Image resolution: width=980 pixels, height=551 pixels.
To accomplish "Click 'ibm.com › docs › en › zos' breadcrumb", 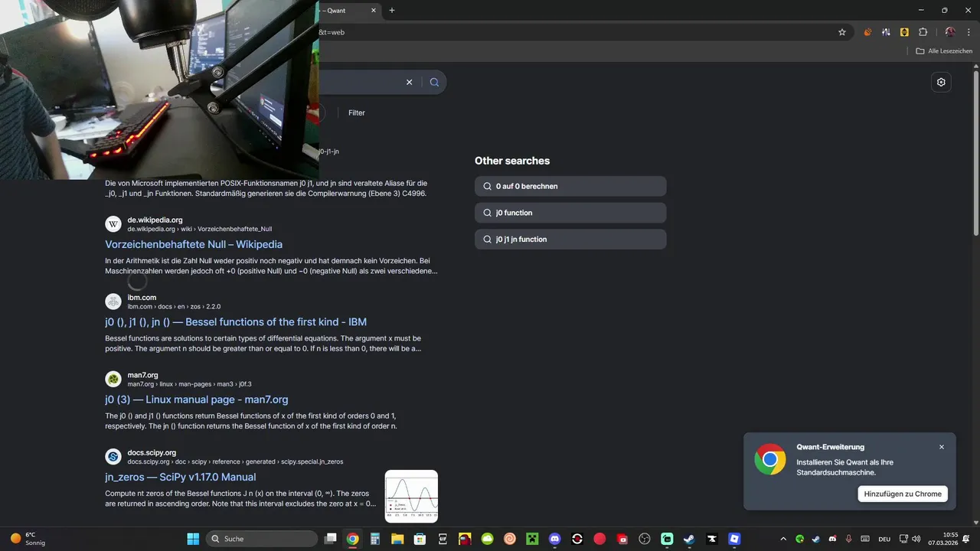I will point(174,306).
